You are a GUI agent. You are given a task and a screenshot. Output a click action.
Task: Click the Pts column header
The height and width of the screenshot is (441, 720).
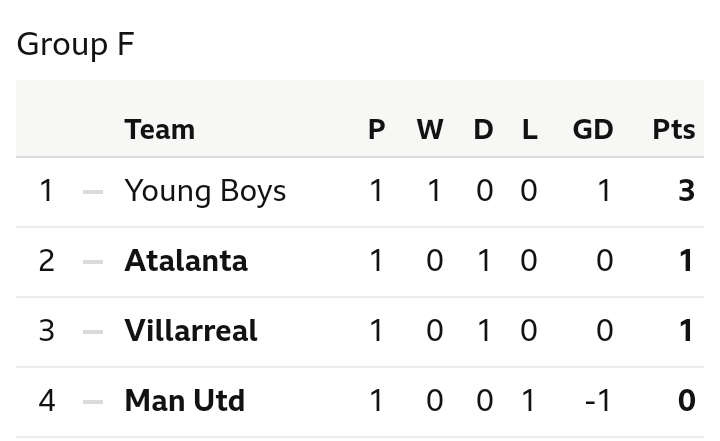point(674,130)
